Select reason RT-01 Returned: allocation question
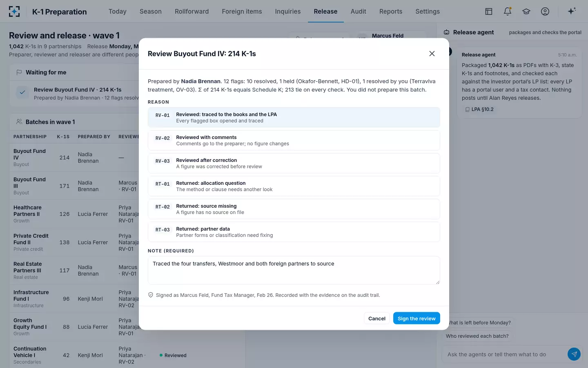This screenshot has width=588, height=368. 294,186
